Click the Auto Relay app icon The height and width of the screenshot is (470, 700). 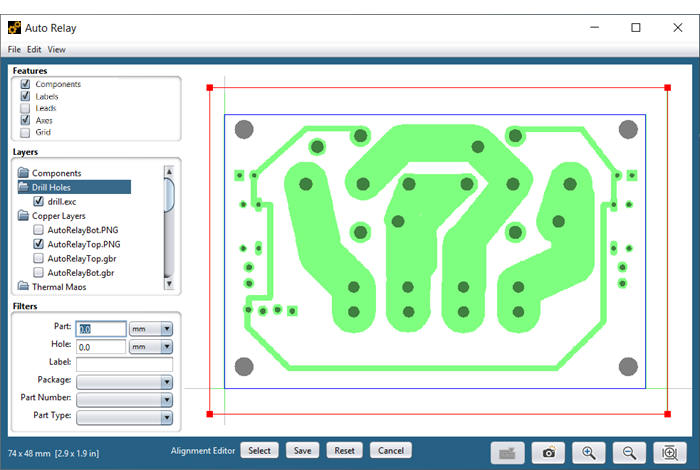(14, 28)
